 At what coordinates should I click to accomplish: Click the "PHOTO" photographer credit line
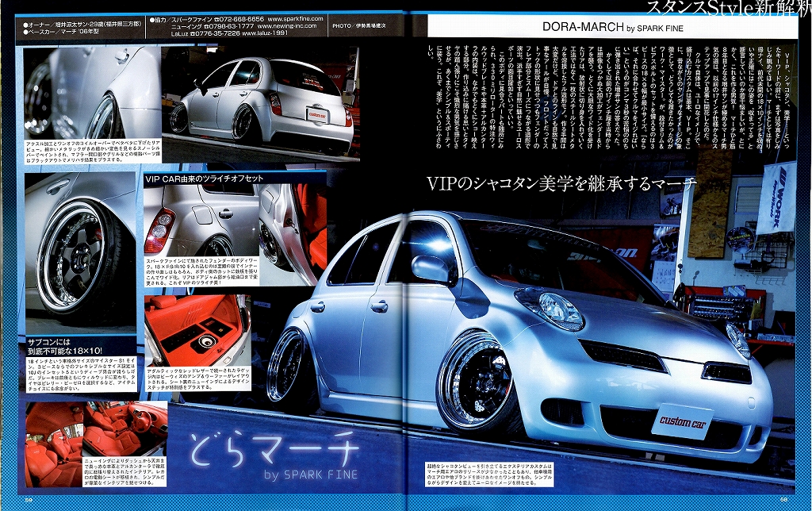click(x=359, y=25)
